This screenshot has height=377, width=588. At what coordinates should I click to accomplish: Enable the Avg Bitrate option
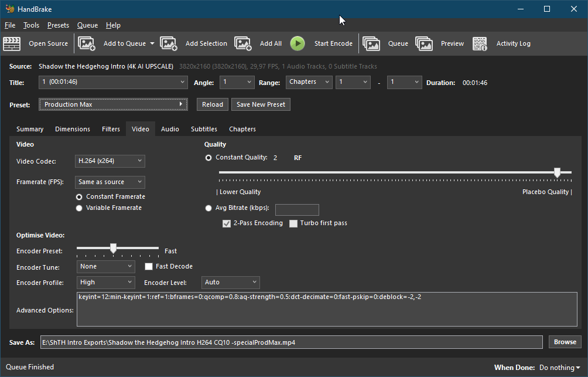(x=208, y=208)
